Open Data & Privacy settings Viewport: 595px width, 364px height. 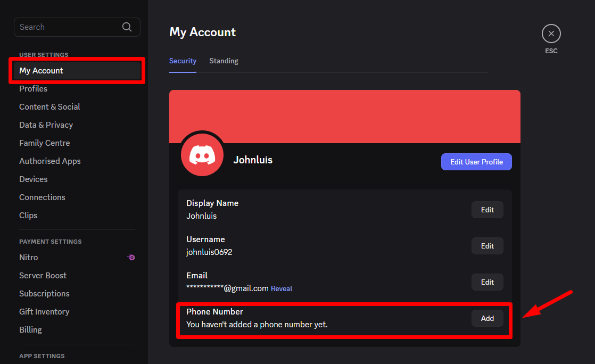click(x=46, y=125)
